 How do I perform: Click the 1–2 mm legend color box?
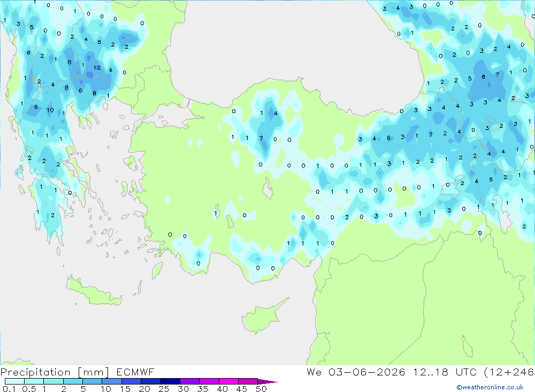(x=53, y=381)
